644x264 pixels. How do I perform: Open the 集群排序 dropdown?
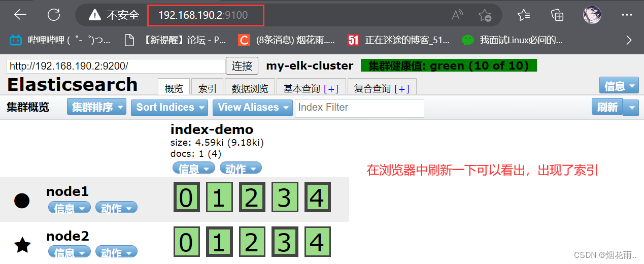[x=97, y=107]
